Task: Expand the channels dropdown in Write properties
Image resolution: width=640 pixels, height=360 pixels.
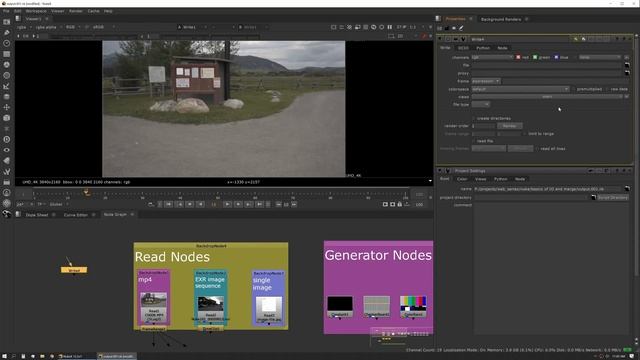Action: tap(492, 57)
